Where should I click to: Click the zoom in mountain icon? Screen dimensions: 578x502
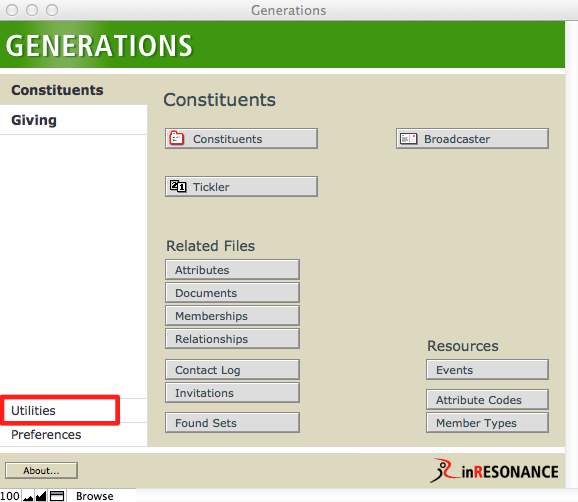(x=41, y=496)
